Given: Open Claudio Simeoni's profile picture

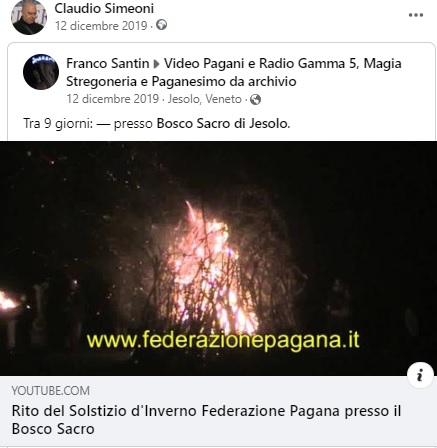Looking at the screenshot, I should click(29, 17).
